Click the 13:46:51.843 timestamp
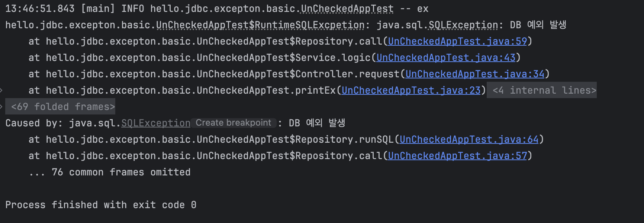 40,9
